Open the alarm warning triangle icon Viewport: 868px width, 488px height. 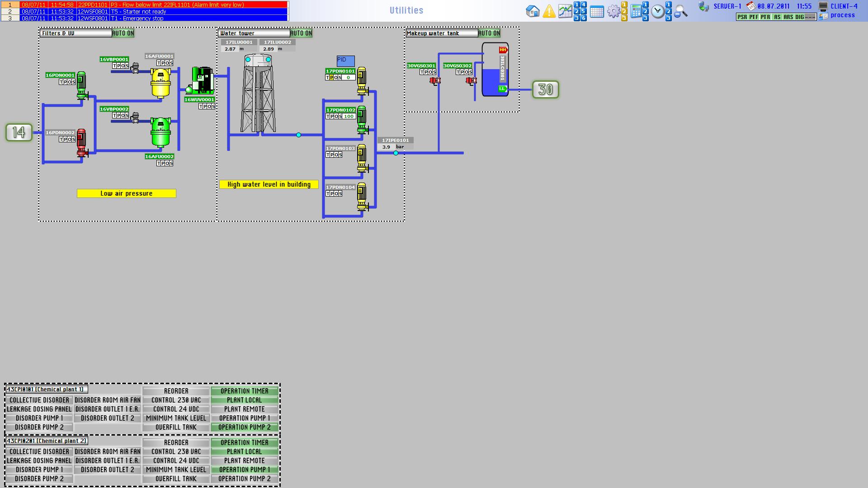click(x=549, y=11)
